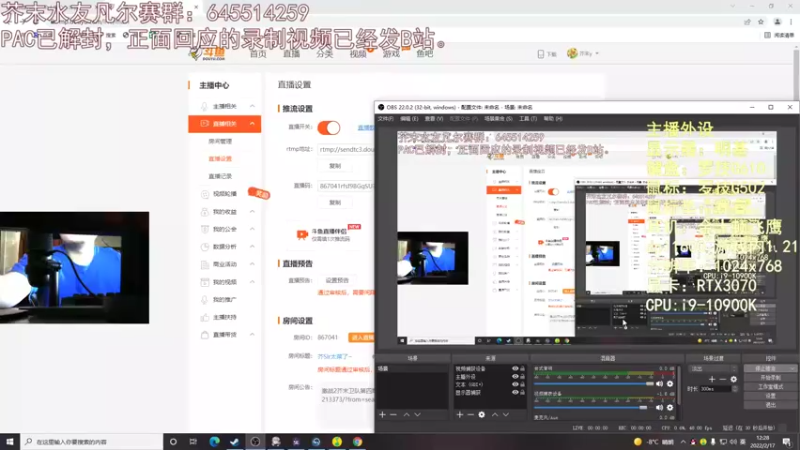Toggle visibility of 视频捕获设备 source
The width and height of the screenshot is (800, 450).
[515, 368]
